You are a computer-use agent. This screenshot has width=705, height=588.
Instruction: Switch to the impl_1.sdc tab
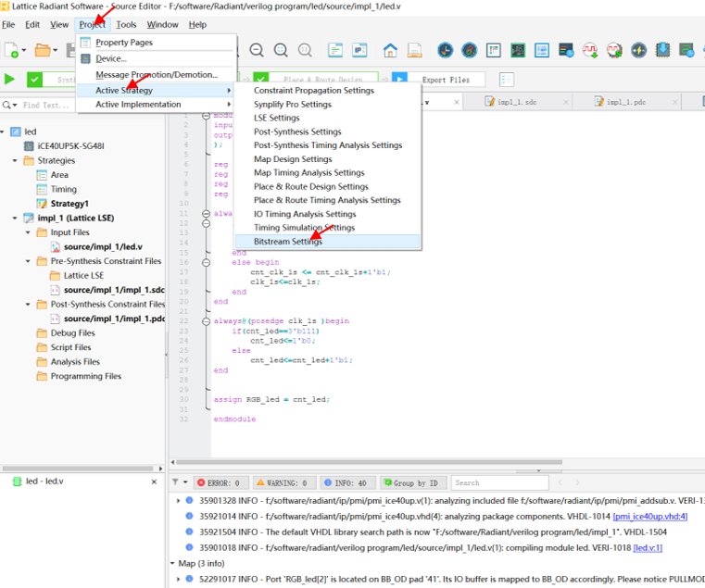click(x=517, y=102)
